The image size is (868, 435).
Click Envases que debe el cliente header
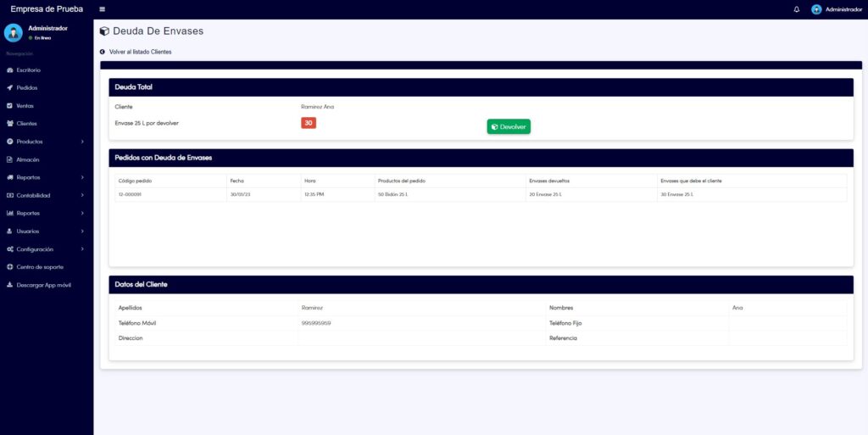coord(752,181)
